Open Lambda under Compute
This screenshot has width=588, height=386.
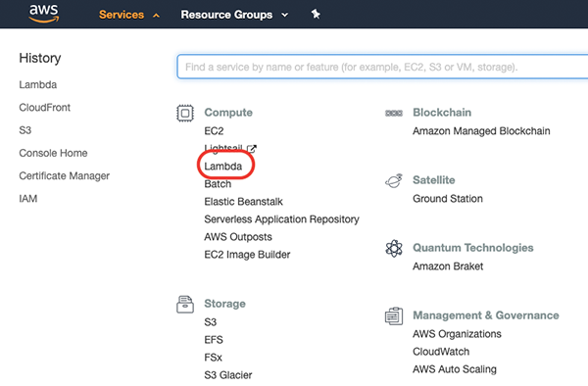[x=223, y=166]
